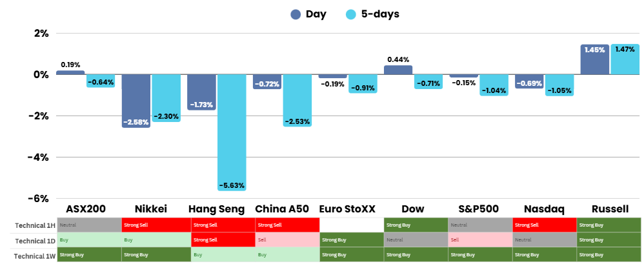The width and height of the screenshot is (644, 266).
Task: Select Dow Strong Buy cell in Technical 1H
Action: (415, 225)
